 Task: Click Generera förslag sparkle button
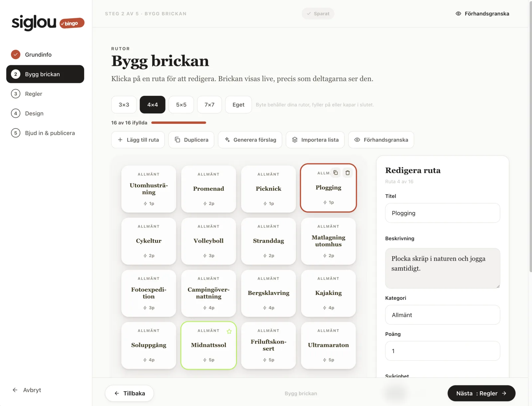point(250,140)
